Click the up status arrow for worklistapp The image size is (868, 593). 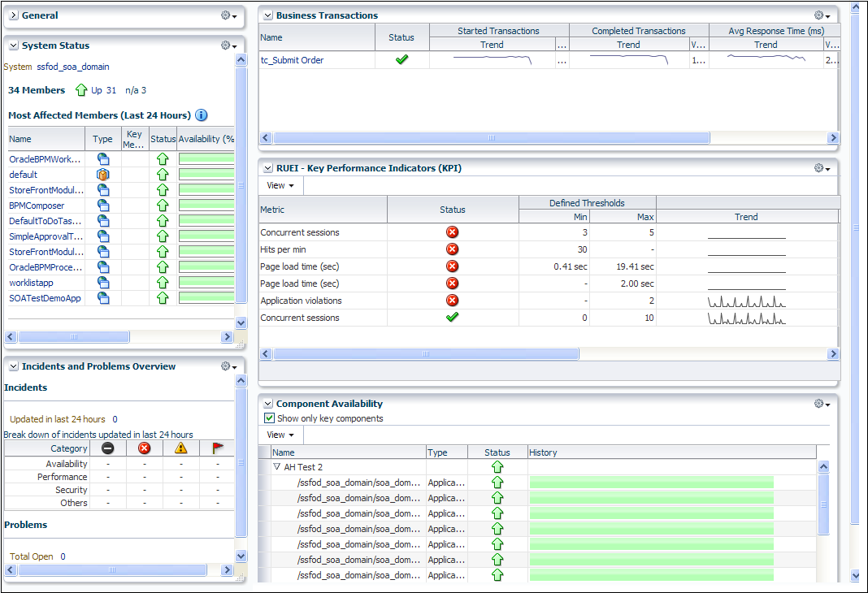(x=163, y=283)
